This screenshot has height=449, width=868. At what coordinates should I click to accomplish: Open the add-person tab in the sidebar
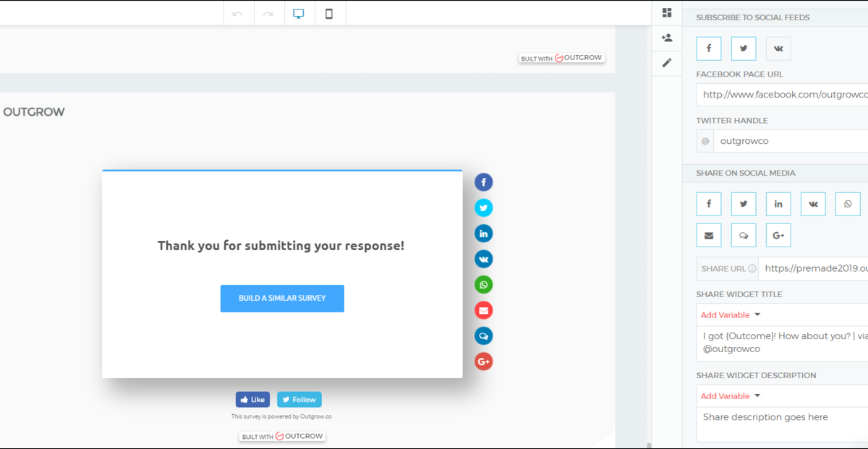667,38
